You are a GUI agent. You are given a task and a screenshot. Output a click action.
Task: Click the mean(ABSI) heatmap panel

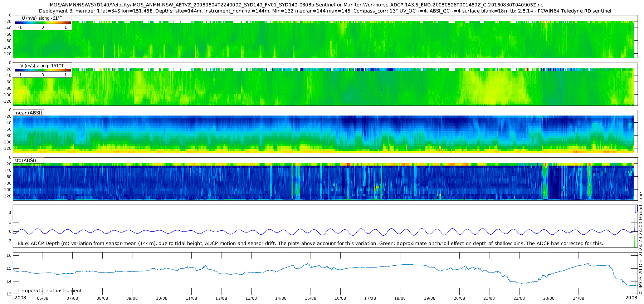325,131
